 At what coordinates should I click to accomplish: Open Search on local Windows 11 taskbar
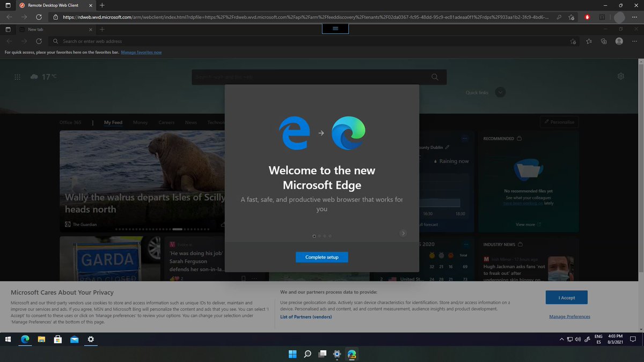(x=308, y=354)
